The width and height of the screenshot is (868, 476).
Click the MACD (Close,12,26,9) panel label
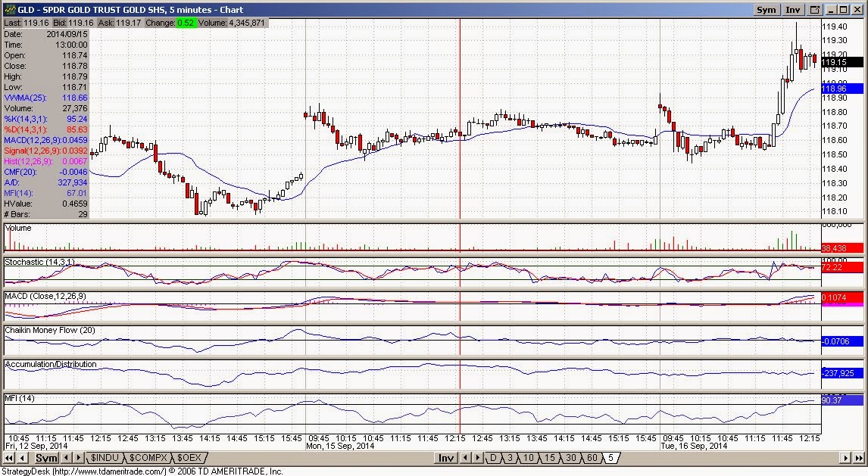point(45,297)
